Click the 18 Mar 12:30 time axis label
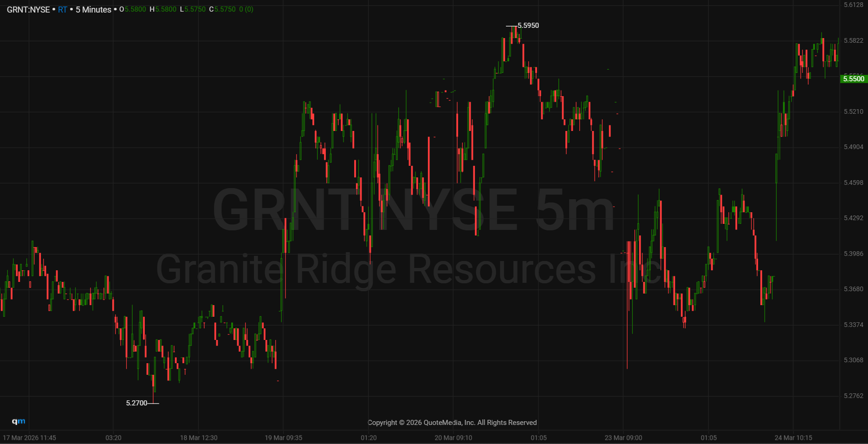The image size is (868, 444). pos(199,438)
